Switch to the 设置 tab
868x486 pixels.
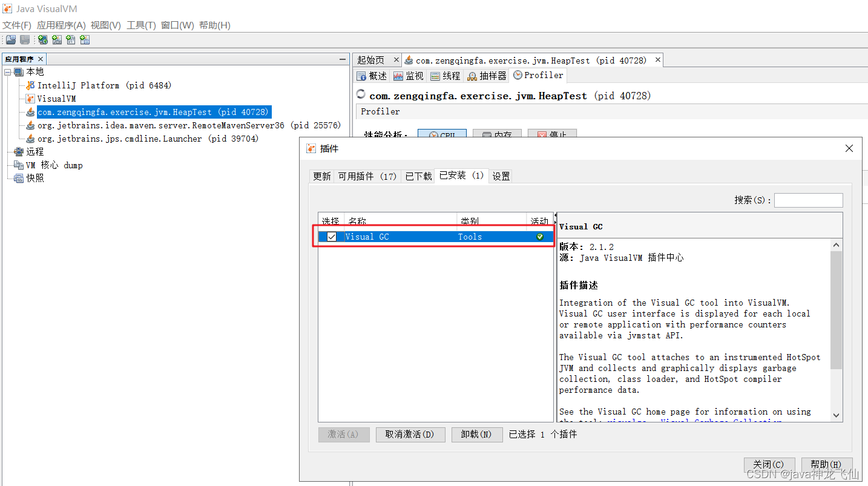point(501,176)
